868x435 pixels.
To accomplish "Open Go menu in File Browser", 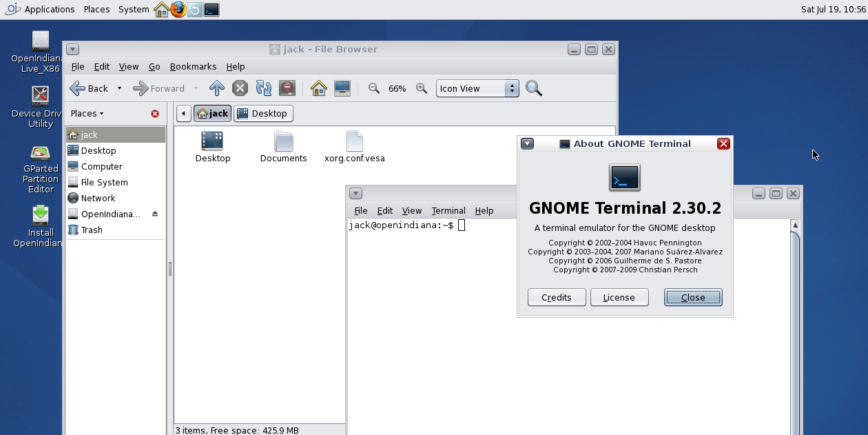I will point(154,67).
